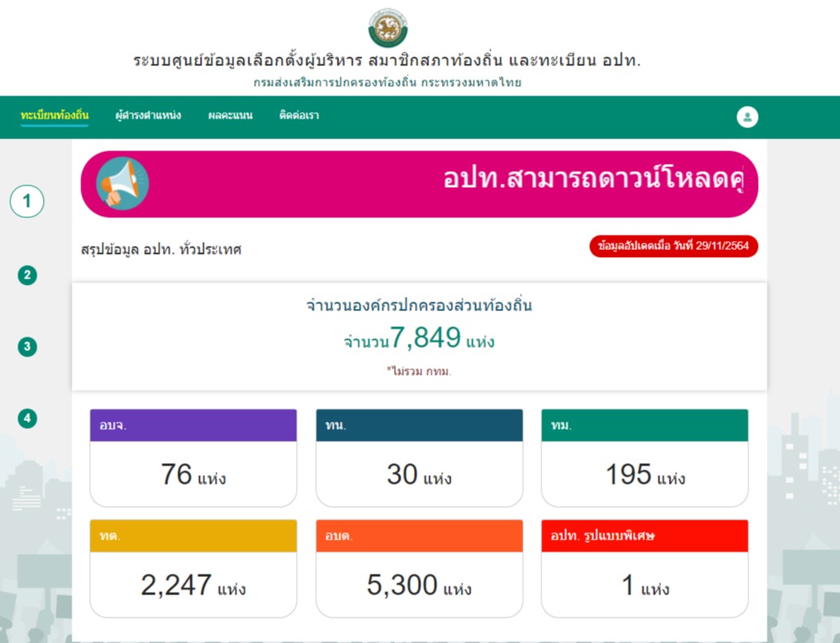Click the subtitle กรมส่งเสริมการปกครองท้องถิ่น กระทรวงมหาดไทย
840x643 pixels.
click(387, 83)
